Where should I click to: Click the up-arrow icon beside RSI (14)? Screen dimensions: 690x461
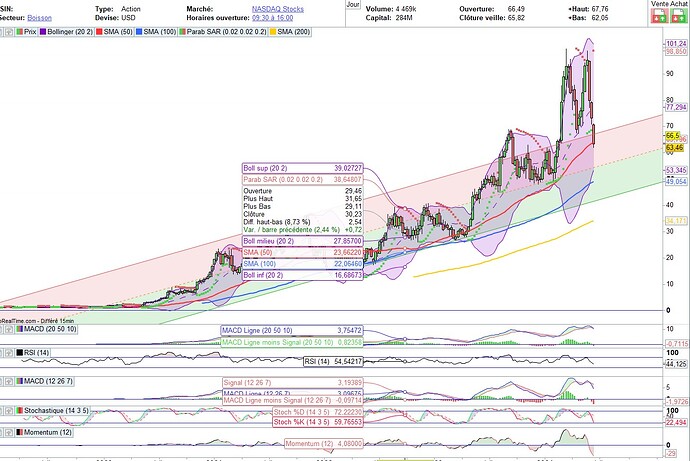tap(9, 353)
